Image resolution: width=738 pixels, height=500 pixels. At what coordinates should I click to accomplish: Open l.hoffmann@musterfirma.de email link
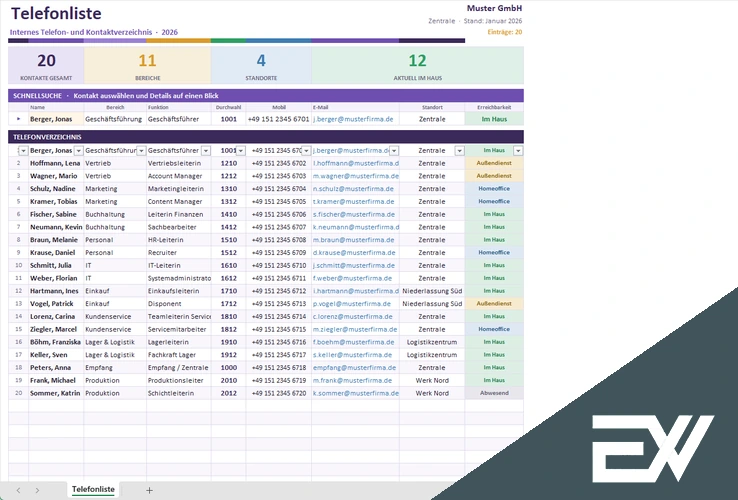[356, 163]
